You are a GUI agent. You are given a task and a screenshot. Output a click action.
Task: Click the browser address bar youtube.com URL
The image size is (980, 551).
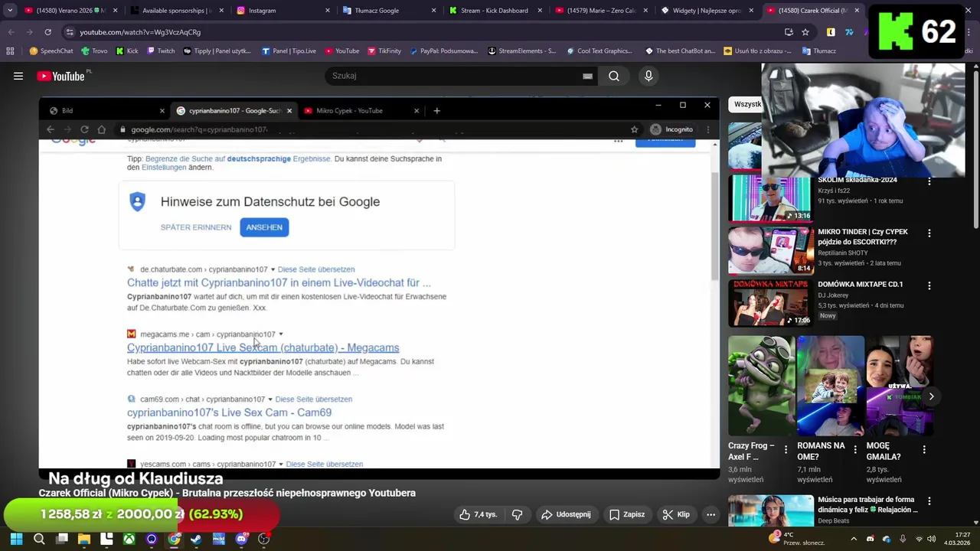coord(140,32)
